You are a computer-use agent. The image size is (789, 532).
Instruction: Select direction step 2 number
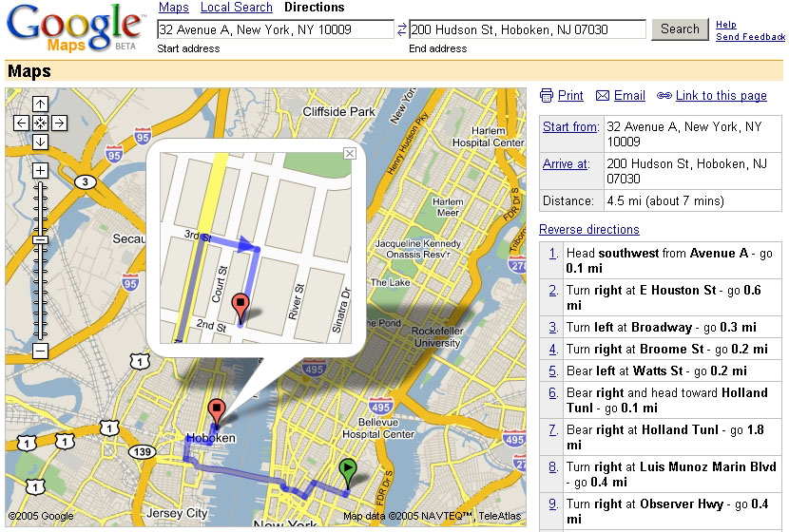pyautogui.click(x=553, y=291)
